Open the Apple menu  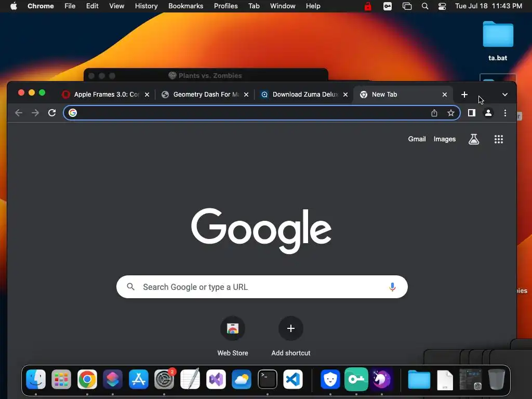tap(14, 6)
